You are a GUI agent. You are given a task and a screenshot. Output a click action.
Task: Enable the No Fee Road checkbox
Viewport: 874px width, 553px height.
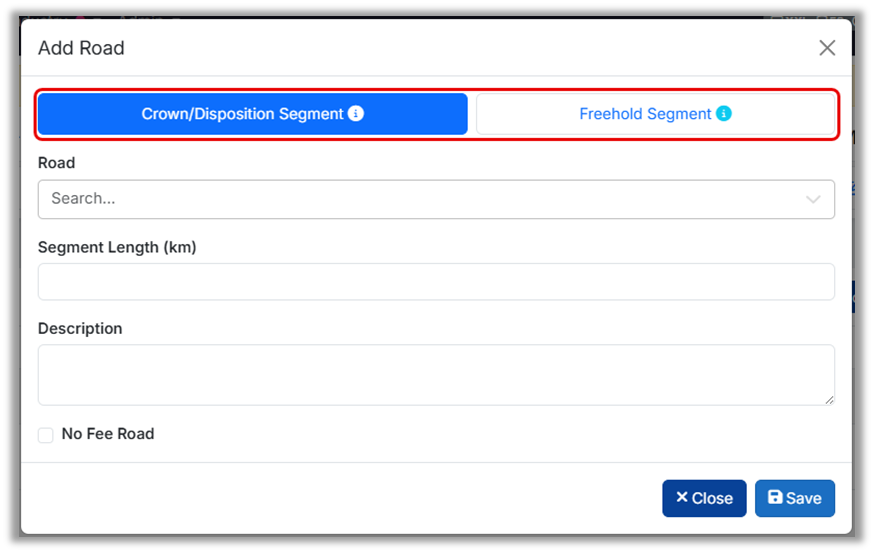(46, 435)
